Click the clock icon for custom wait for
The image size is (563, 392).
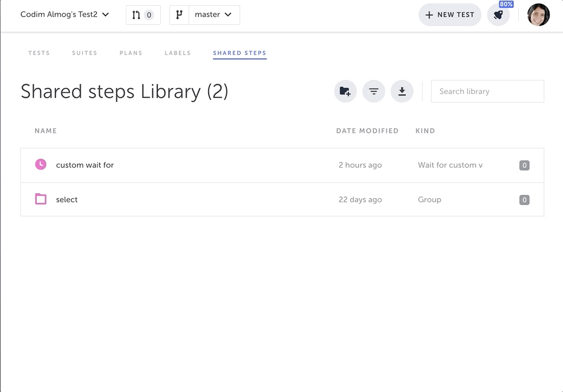pyautogui.click(x=41, y=164)
